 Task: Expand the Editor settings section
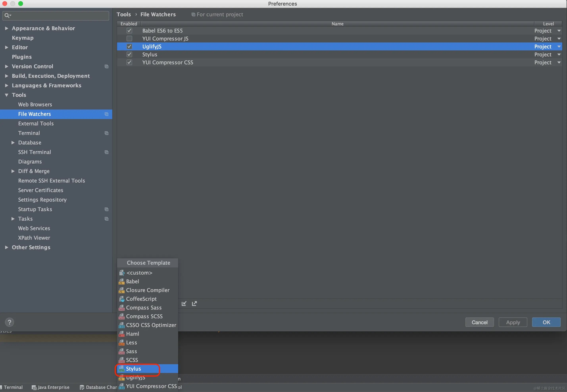pyautogui.click(x=7, y=47)
